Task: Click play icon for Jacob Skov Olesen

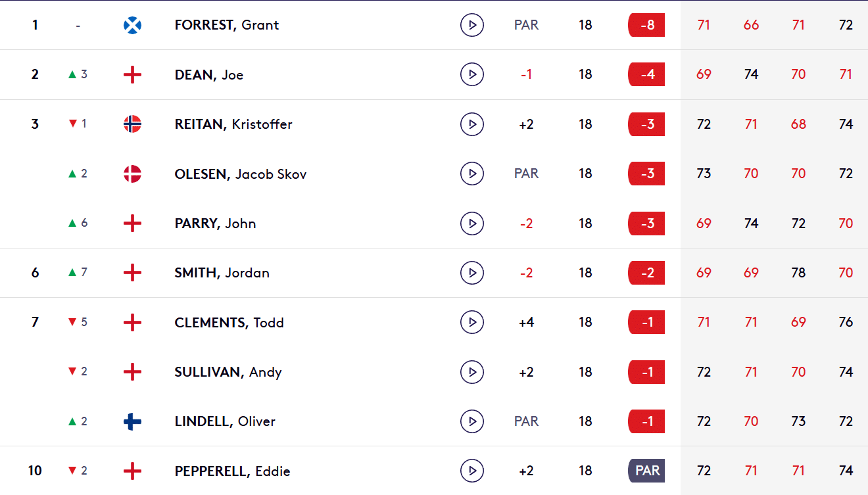Action: (472, 174)
